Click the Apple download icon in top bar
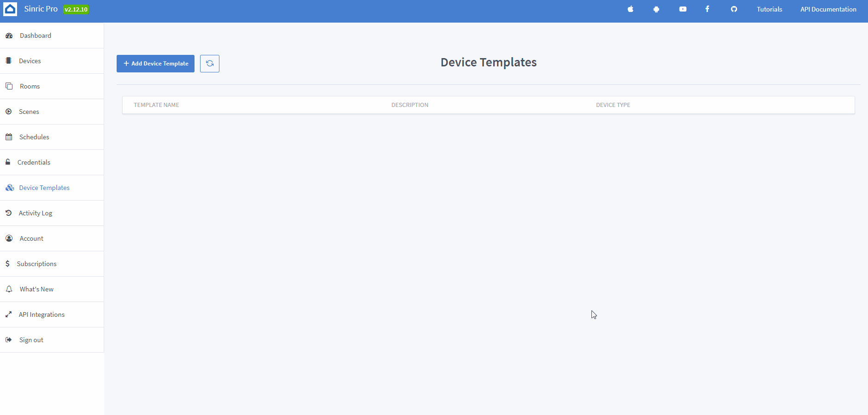The height and width of the screenshot is (415, 868). coord(630,9)
